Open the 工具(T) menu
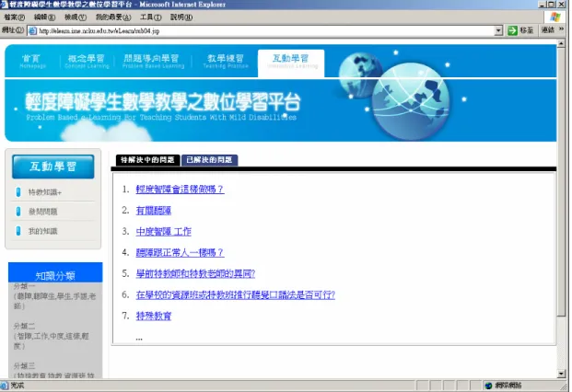Viewport: 572px width, 392px height. tap(151, 17)
